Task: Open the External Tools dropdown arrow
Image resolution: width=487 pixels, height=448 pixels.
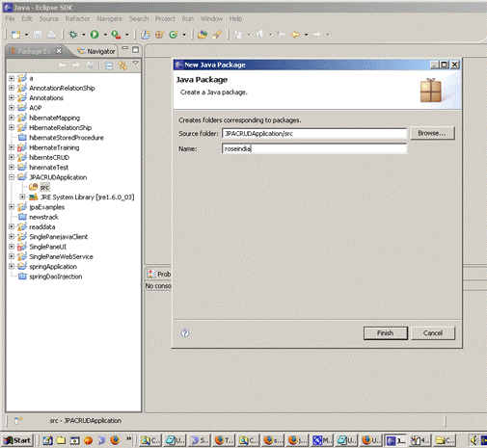Action: click(126, 35)
